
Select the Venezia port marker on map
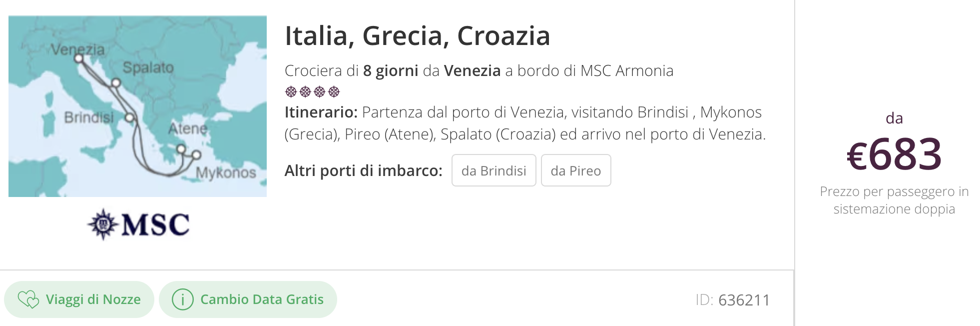[x=78, y=58]
